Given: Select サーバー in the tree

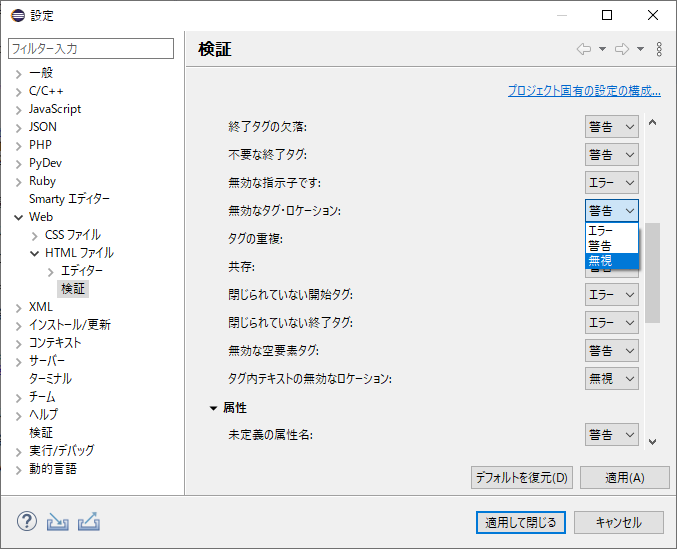Looking at the screenshot, I should point(47,361).
